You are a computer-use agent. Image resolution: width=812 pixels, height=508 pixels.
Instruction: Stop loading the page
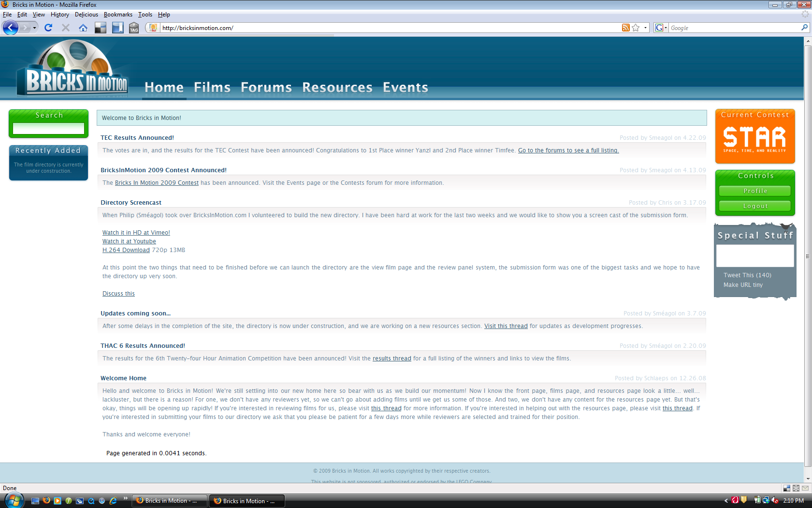click(66, 28)
